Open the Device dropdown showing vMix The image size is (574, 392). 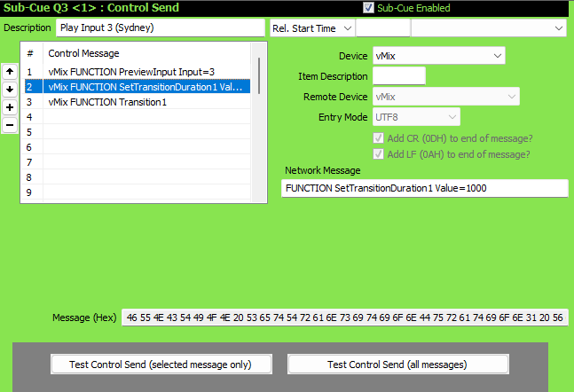(x=439, y=56)
